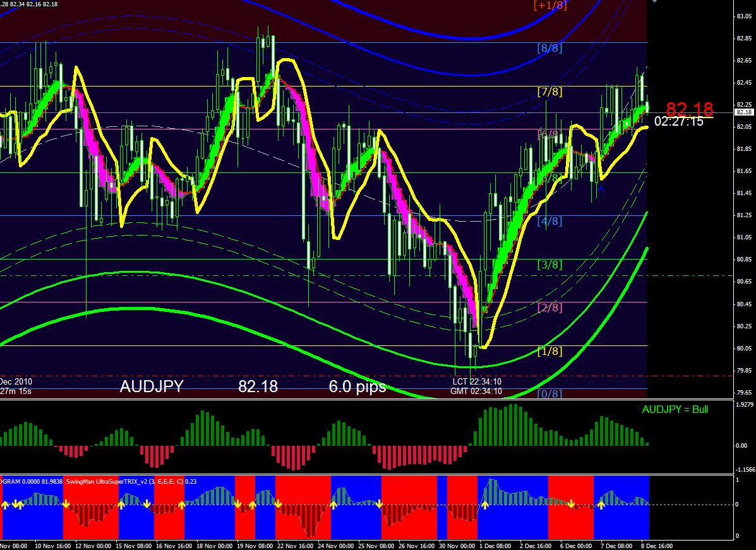The width and height of the screenshot is (756, 550).
Task: Click the [4/8] Murrey level label
Action: coord(549,221)
